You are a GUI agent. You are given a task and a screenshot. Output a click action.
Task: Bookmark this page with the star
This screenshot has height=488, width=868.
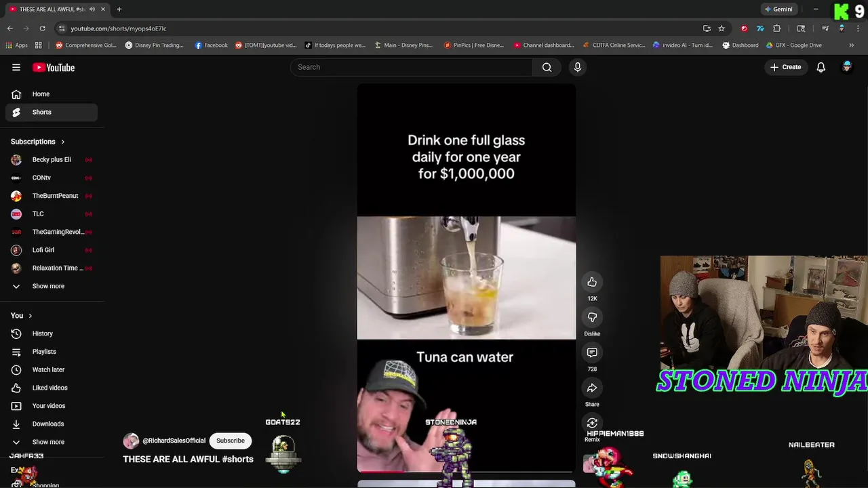tap(722, 28)
